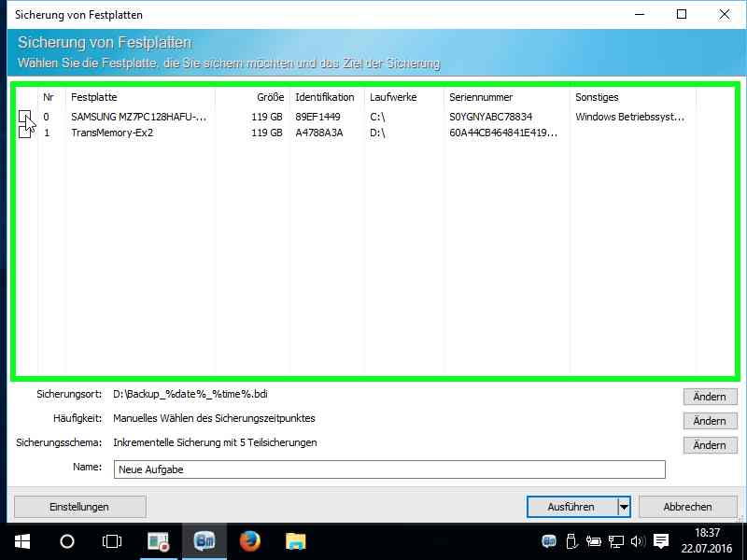Open the Windows Start menu
Image resolution: width=747 pixels, height=560 pixels.
(21, 541)
